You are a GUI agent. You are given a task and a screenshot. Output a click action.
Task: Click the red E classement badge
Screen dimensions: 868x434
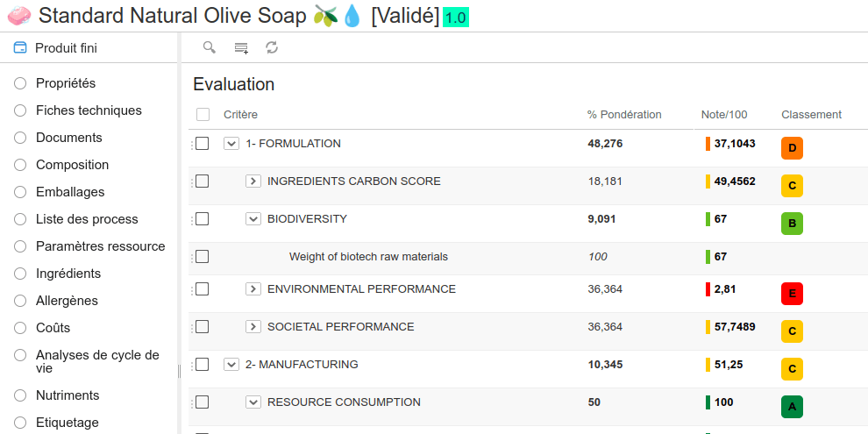pos(792,294)
